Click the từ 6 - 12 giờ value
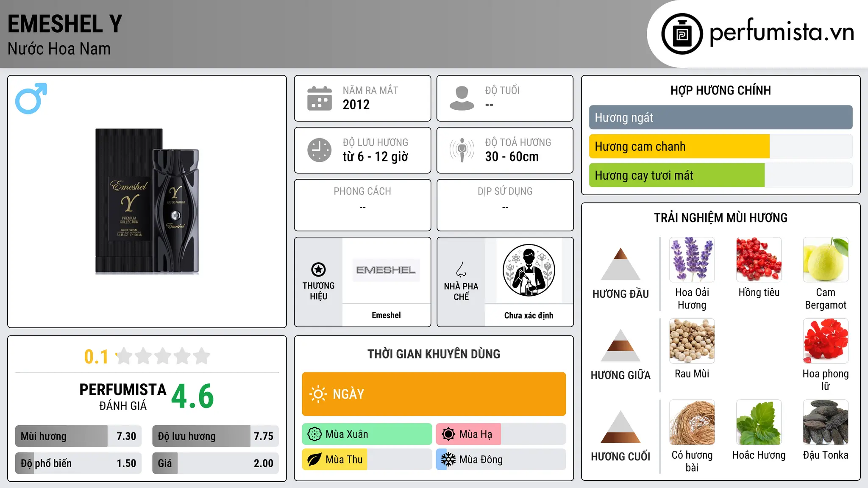Image resolution: width=868 pixels, height=488 pixels. point(375,157)
